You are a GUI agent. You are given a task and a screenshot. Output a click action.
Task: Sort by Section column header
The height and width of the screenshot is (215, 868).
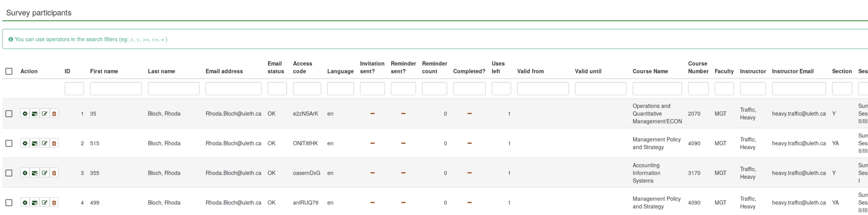coord(842,71)
